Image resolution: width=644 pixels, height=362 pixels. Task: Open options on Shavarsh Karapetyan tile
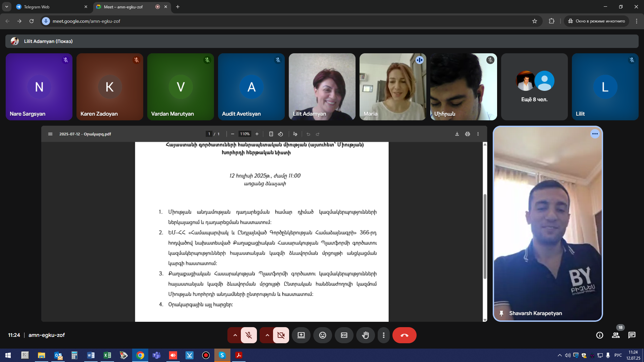pos(595,134)
